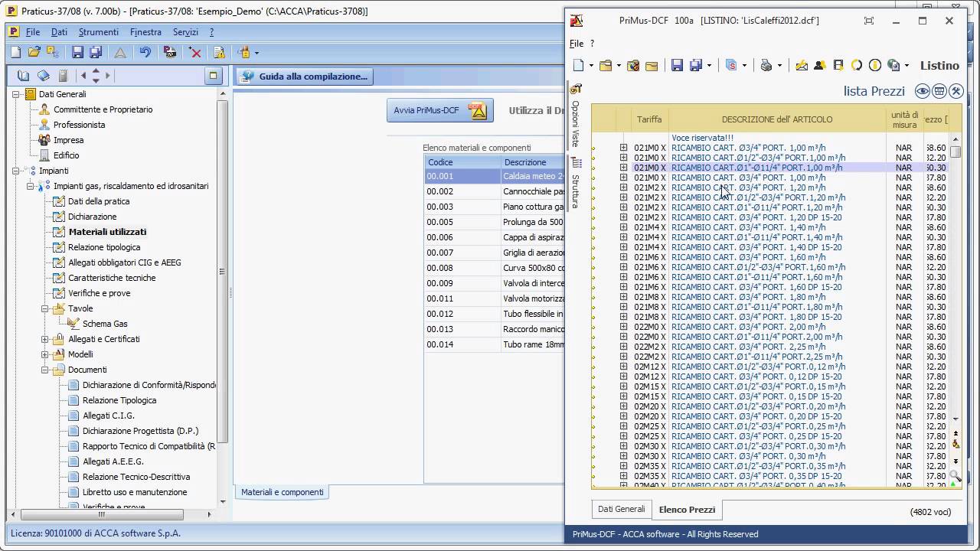Image resolution: width=980 pixels, height=551 pixels.
Task: Click Avvia PriMus-DCF button
Action: click(x=439, y=110)
